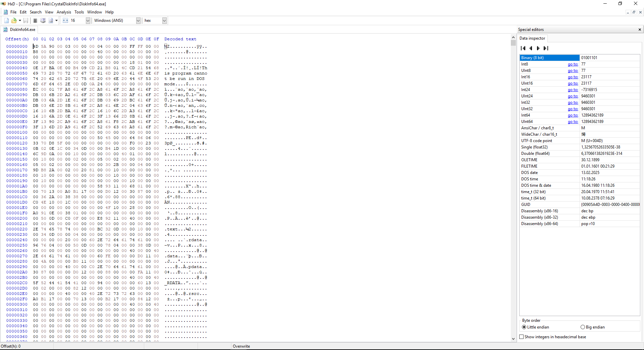The image size is (644, 350).
Task: Click the Decoded text column header
Action: [180, 39]
